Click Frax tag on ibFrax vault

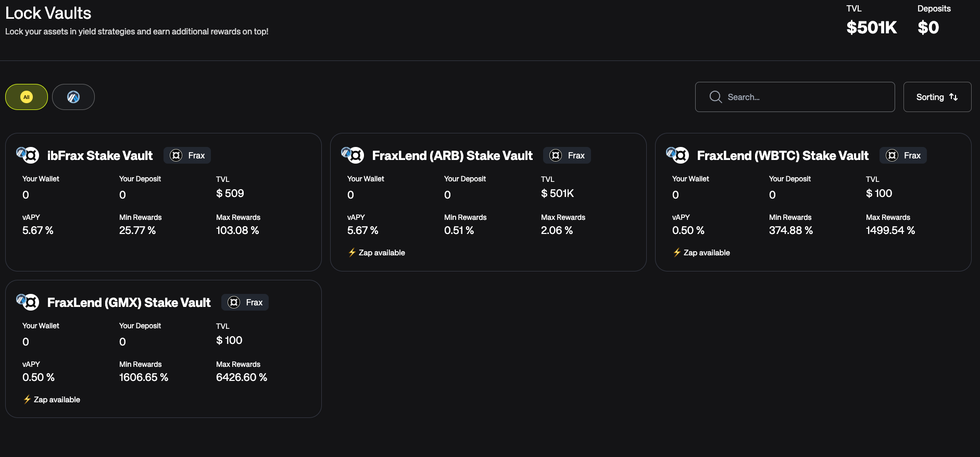pos(187,155)
